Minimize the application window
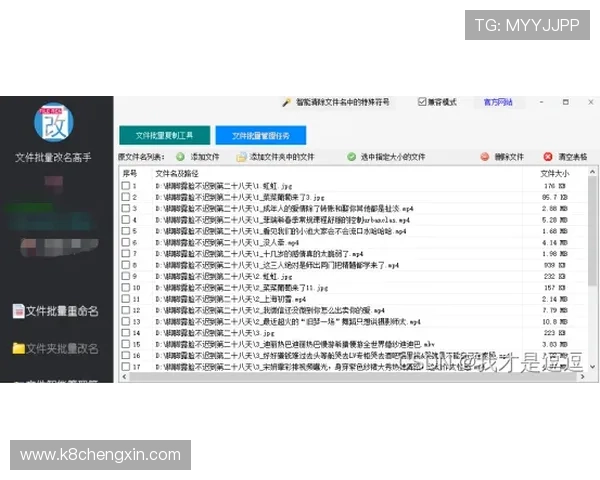 pyautogui.click(x=541, y=102)
